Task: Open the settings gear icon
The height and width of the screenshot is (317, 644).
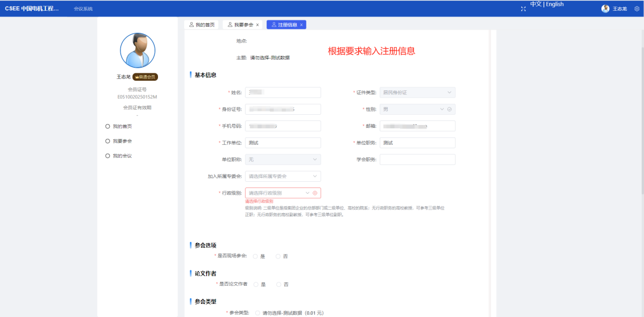Action: (x=637, y=9)
